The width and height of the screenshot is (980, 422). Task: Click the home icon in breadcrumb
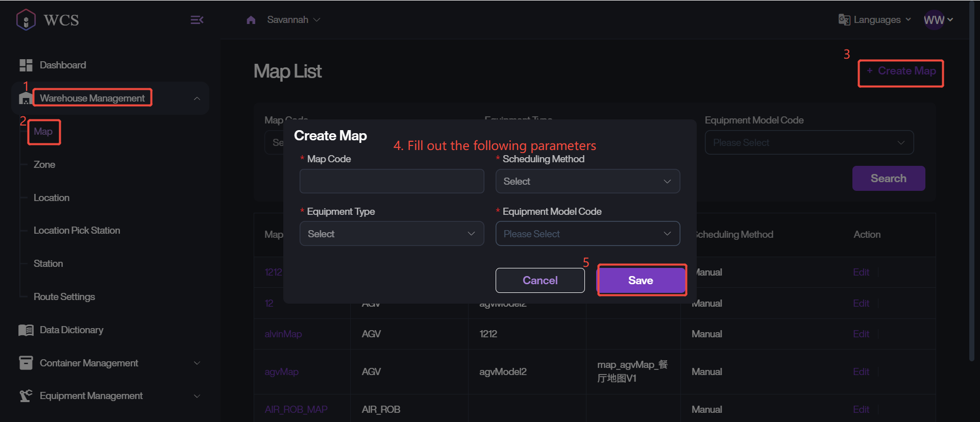tap(251, 20)
